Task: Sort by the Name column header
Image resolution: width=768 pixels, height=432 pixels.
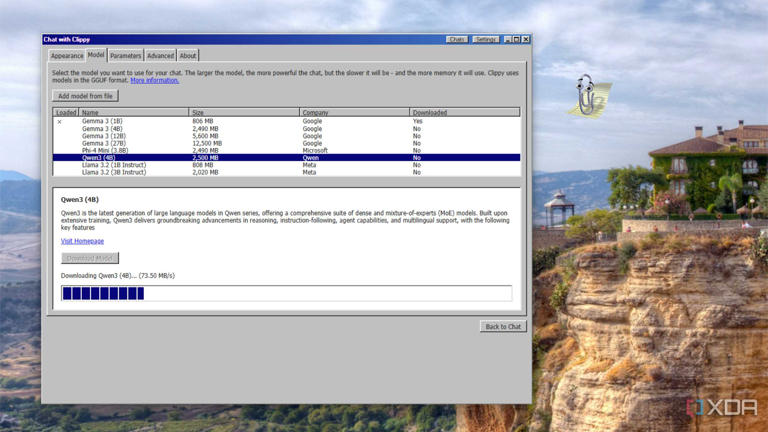Action: pyautogui.click(x=133, y=112)
